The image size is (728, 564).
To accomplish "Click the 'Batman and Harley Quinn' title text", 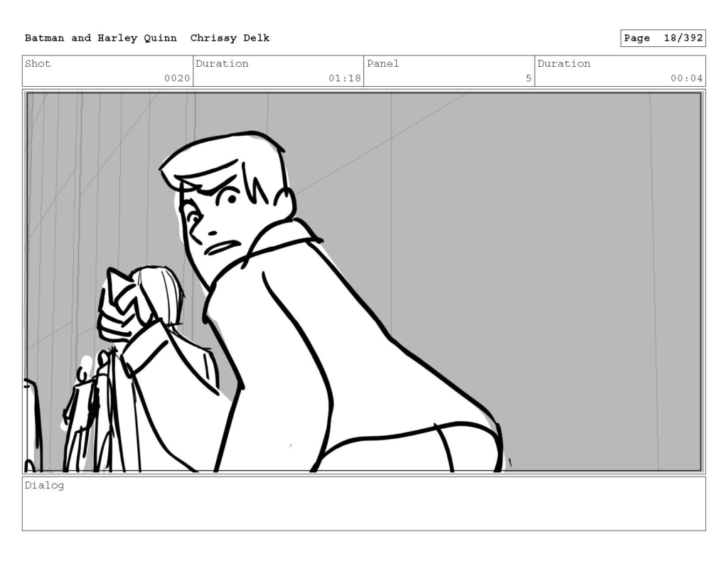I will [101, 38].
